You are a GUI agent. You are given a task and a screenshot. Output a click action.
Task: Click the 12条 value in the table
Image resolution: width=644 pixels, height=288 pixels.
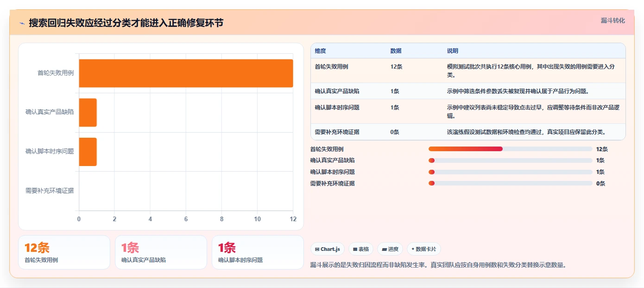pos(396,67)
